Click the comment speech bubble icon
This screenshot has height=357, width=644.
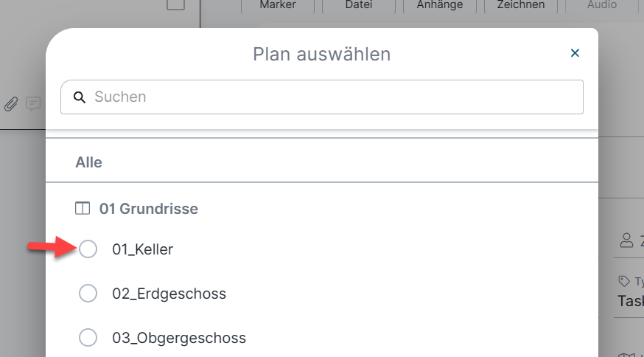click(33, 104)
